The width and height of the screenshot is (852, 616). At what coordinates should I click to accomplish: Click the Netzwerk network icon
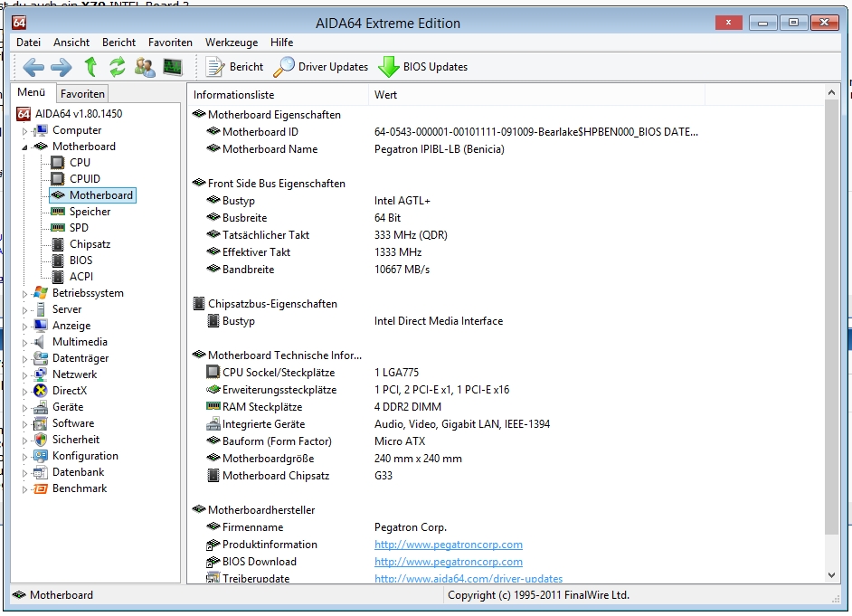41,374
